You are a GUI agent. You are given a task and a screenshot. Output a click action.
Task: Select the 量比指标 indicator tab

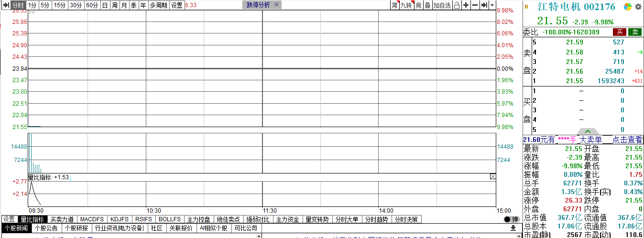click(x=32, y=219)
